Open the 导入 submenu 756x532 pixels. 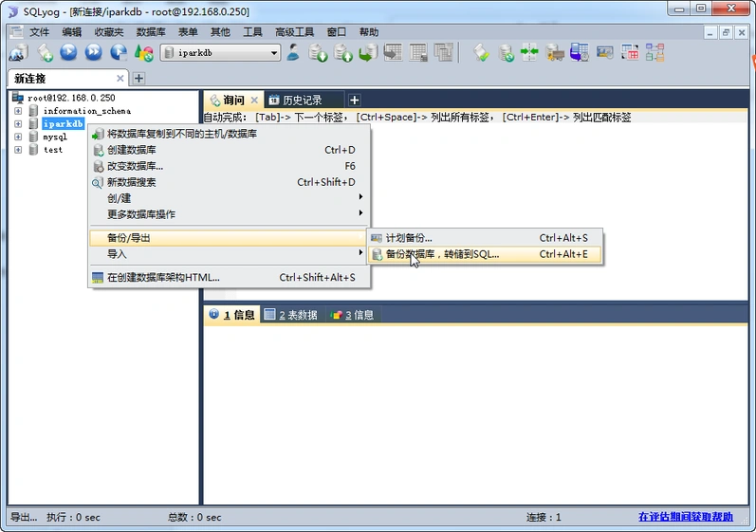(229, 254)
